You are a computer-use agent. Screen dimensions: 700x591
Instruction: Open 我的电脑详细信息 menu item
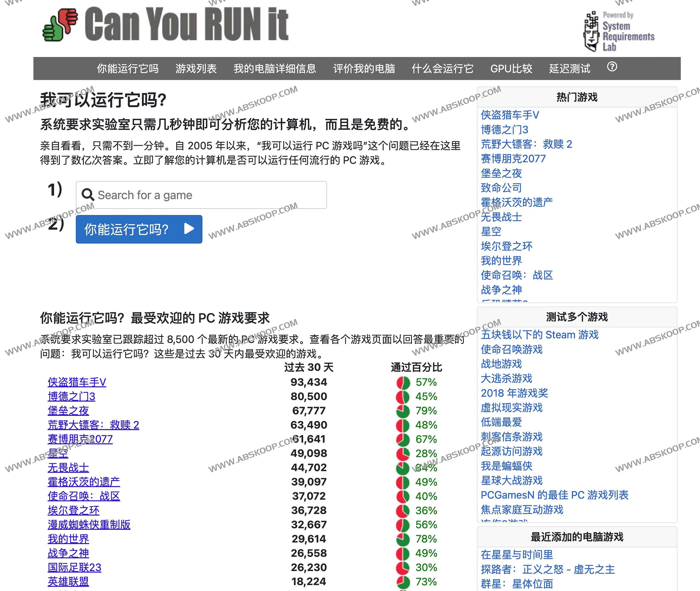point(275,68)
